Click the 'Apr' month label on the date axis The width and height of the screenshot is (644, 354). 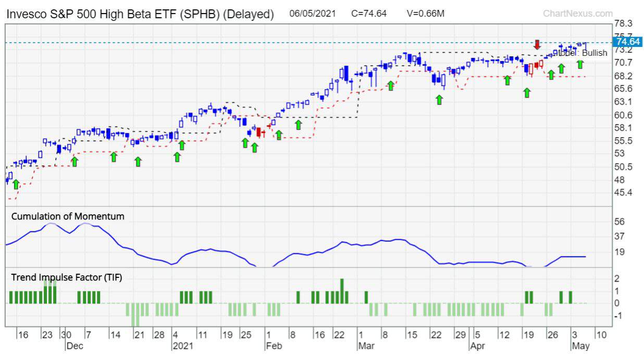[477, 346]
